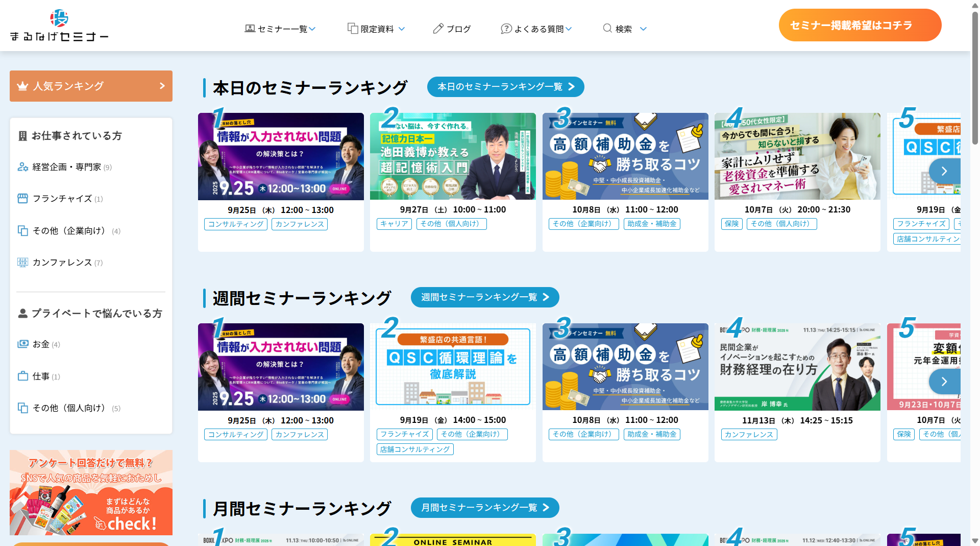
Task: Open weekly rank 2 QSC循環理論 thumbnail
Action: tap(453, 367)
